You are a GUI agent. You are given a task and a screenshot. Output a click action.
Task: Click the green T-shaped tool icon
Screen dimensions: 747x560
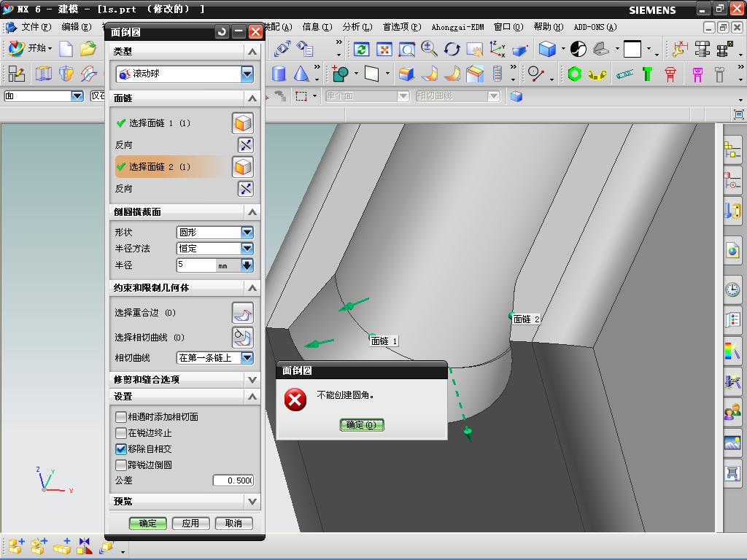point(647,74)
